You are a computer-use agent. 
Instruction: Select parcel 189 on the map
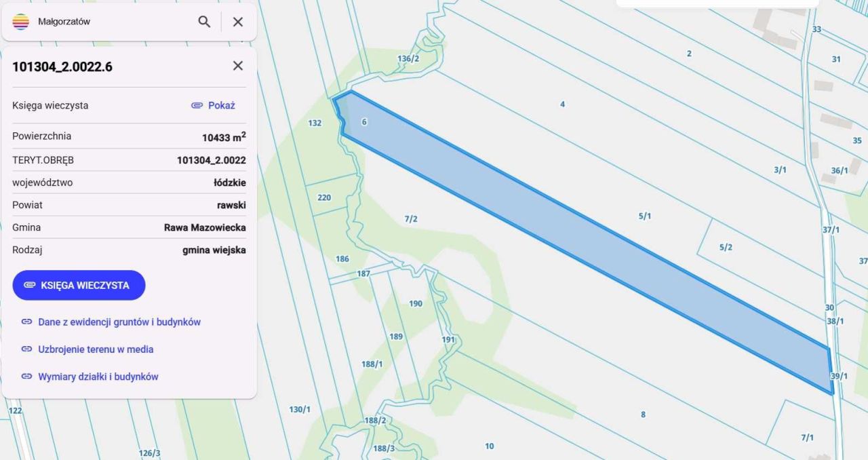[x=396, y=336]
